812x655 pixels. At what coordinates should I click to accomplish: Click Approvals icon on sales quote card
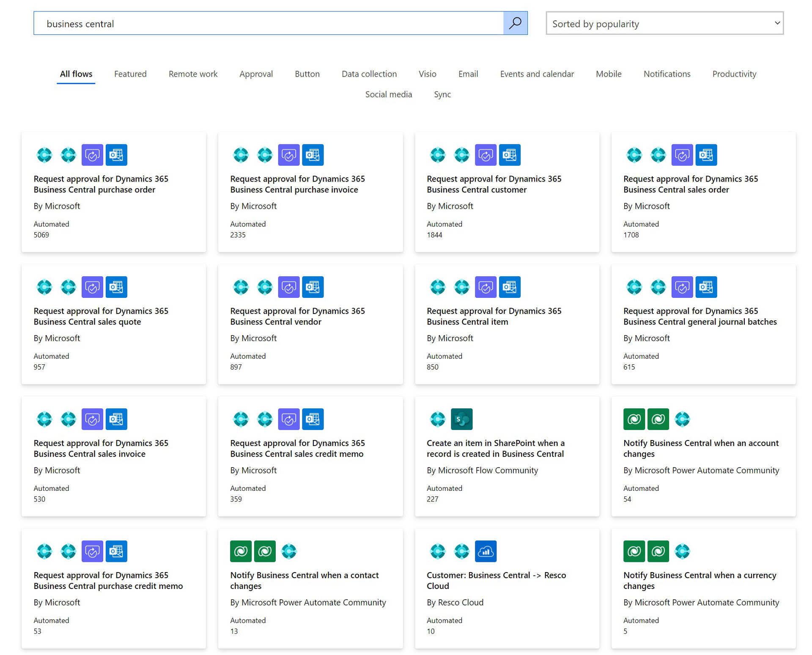click(x=92, y=287)
